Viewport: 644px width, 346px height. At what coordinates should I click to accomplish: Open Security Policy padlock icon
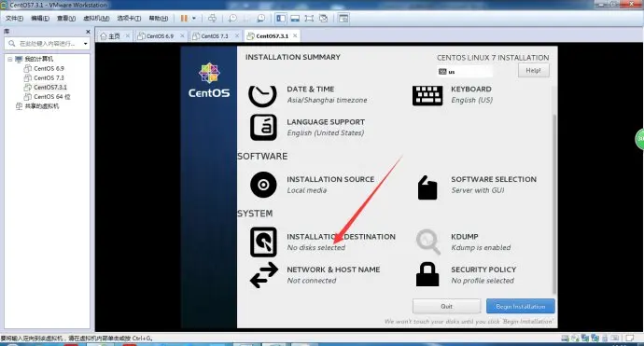(x=427, y=274)
